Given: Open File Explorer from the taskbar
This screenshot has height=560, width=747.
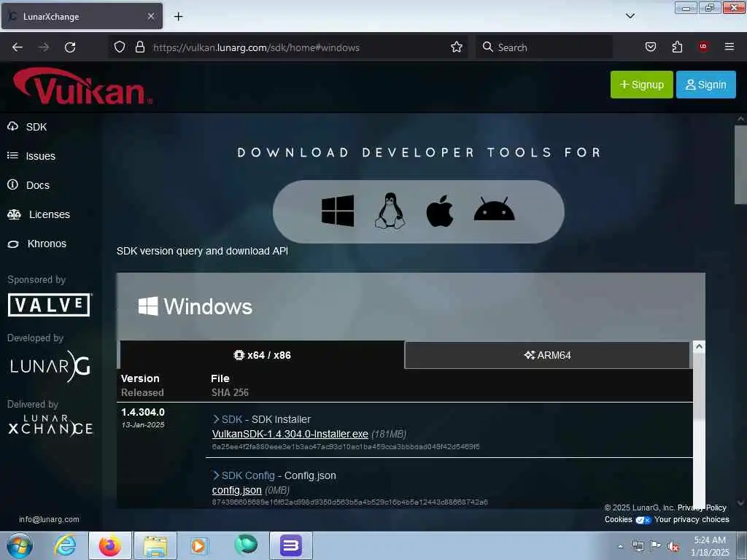Looking at the screenshot, I should [155, 545].
